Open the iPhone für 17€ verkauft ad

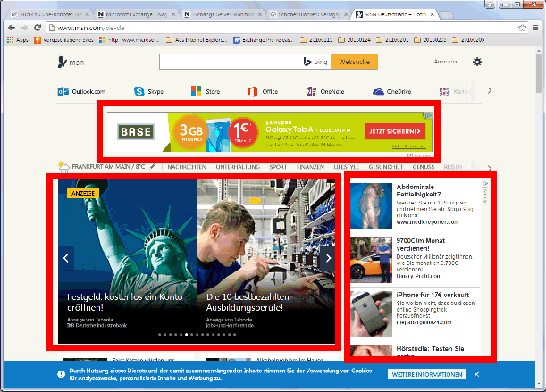(433, 295)
